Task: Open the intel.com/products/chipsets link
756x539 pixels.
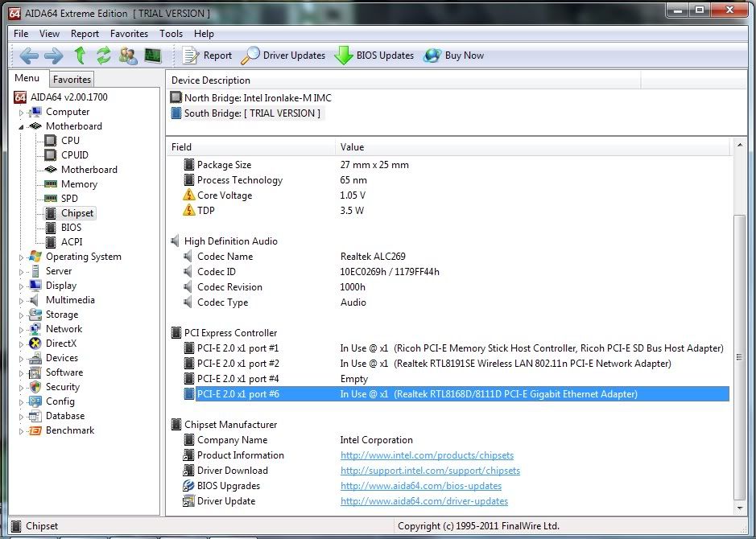Action: [427, 455]
